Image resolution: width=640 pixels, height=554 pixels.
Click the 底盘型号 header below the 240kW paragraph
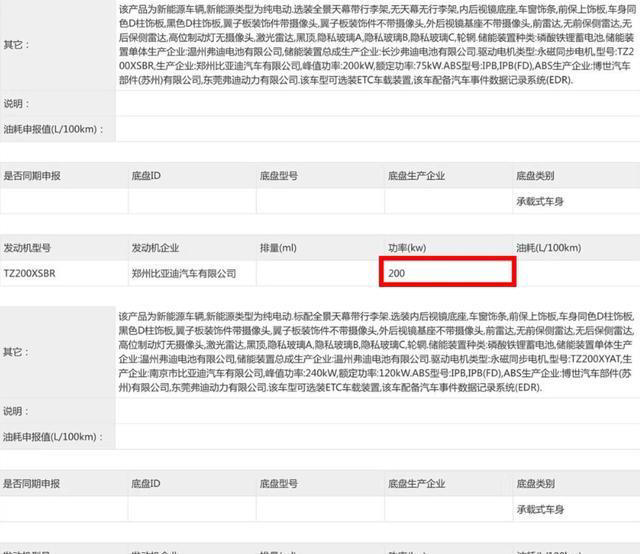point(279,483)
